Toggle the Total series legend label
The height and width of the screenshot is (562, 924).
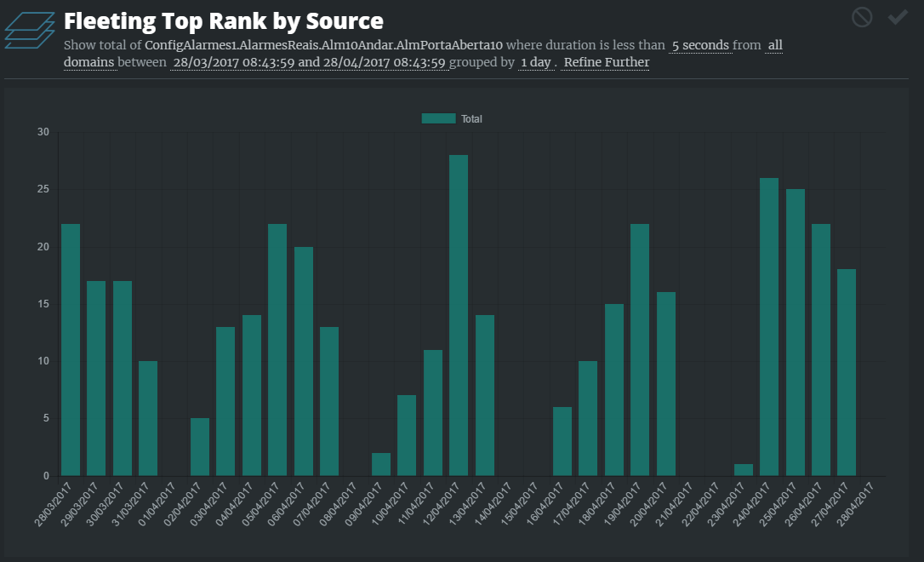click(471, 119)
